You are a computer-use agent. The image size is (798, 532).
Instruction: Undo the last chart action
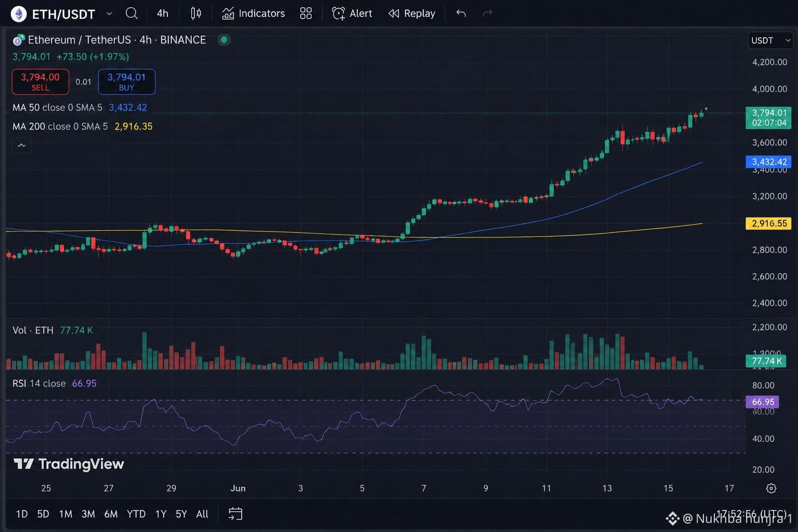coord(461,14)
